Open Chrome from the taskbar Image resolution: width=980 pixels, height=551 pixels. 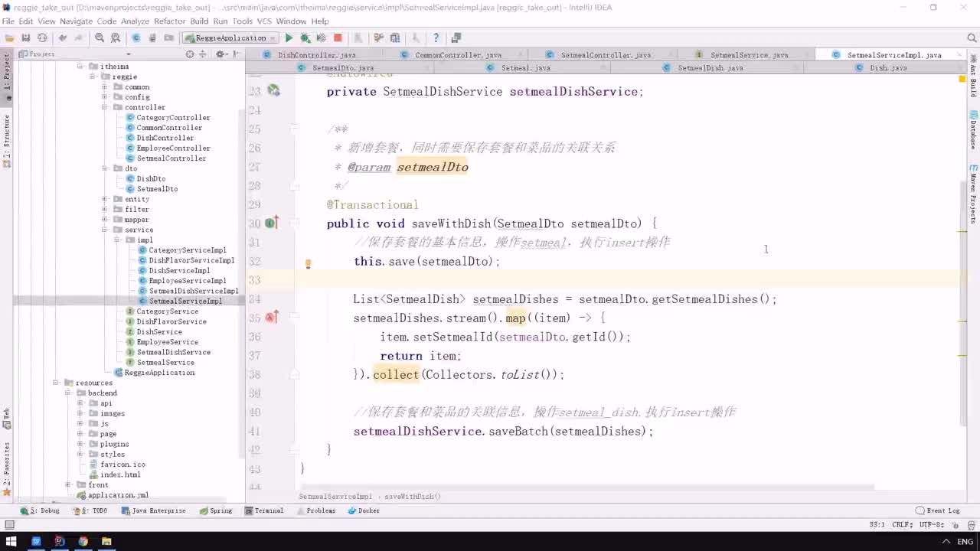click(83, 541)
